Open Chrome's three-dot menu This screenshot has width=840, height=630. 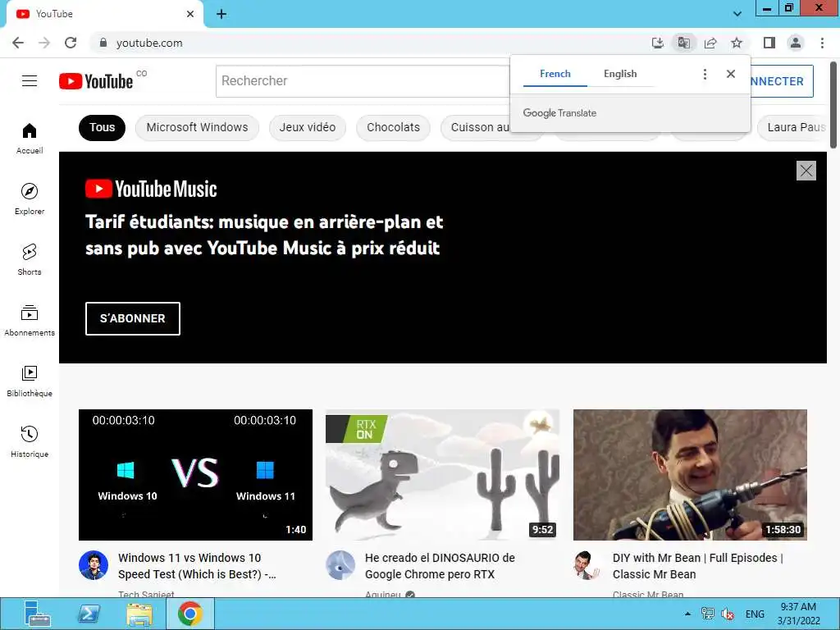point(822,43)
